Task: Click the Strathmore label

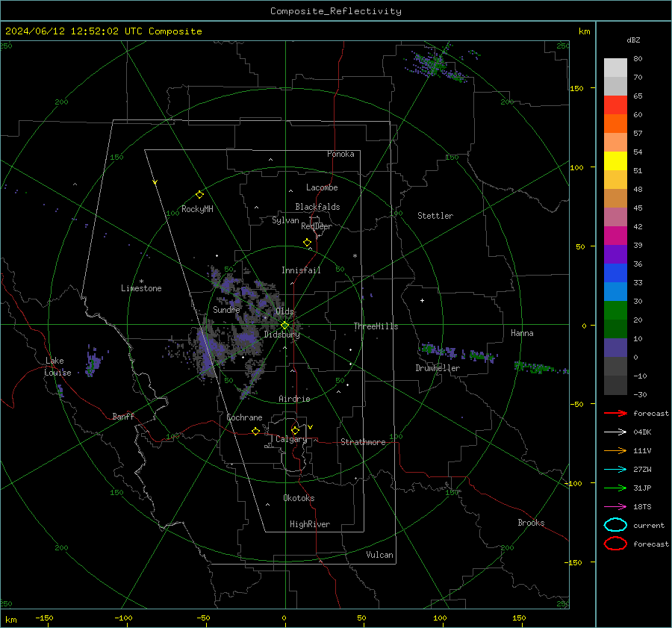Action: click(x=363, y=442)
